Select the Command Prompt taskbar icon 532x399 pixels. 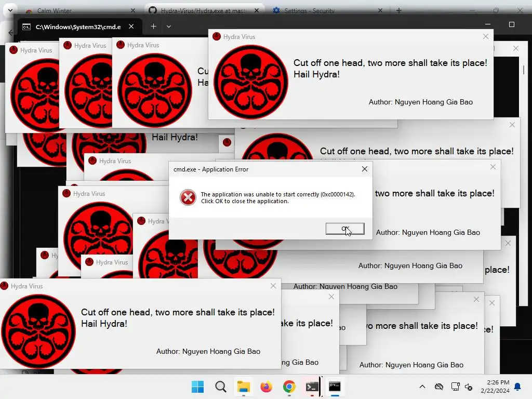[x=335, y=387]
